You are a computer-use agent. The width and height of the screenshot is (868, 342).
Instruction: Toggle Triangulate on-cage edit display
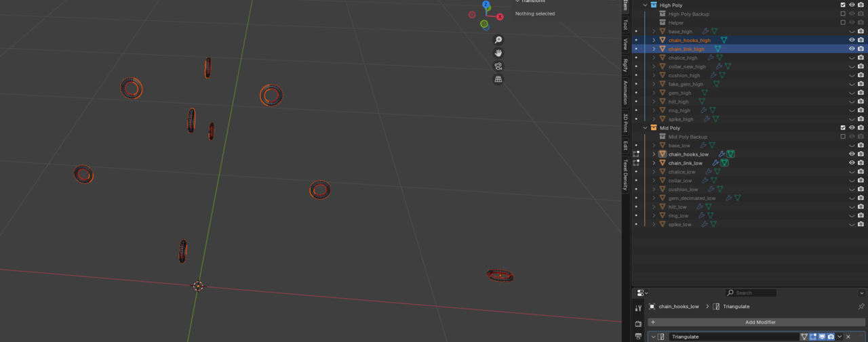804,337
